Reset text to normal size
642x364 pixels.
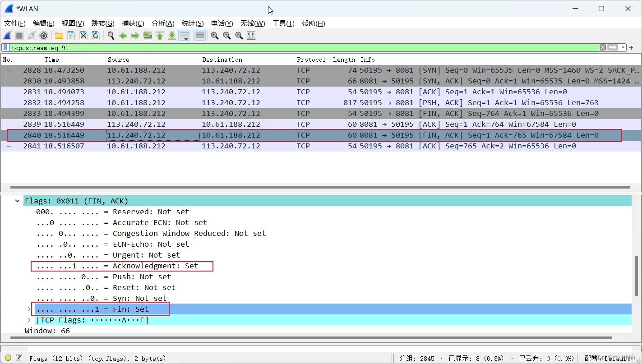(x=239, y=36)
